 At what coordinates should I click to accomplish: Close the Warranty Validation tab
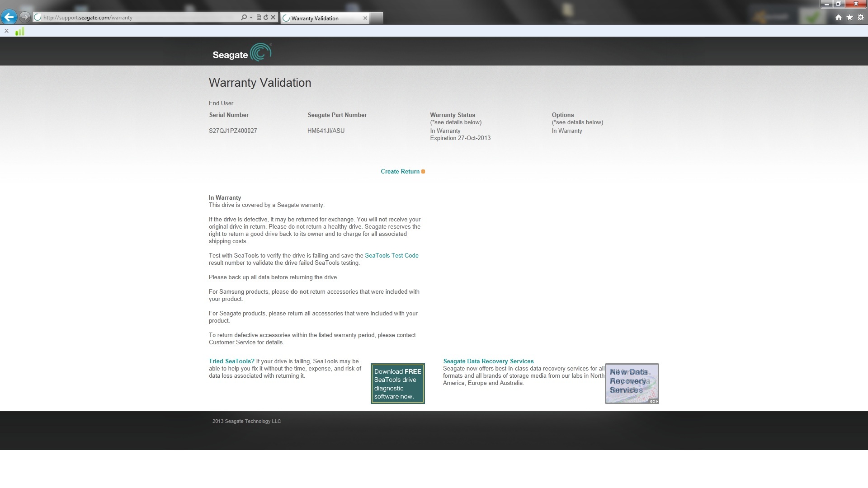point(365,18)
